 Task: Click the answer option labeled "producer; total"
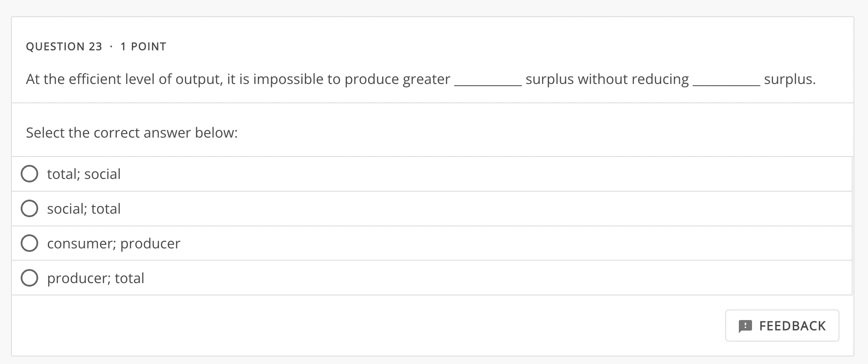(x=96, y=278)
